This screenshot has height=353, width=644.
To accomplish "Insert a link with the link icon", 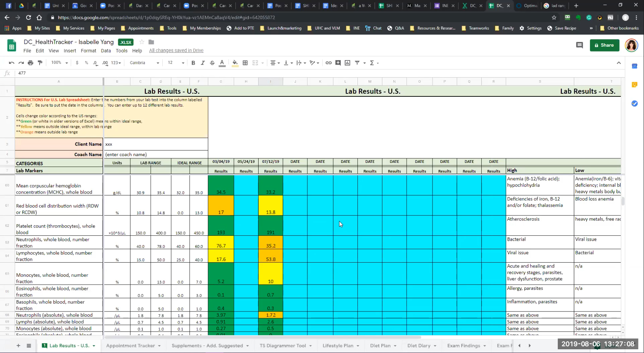I will tap(328, 63).
